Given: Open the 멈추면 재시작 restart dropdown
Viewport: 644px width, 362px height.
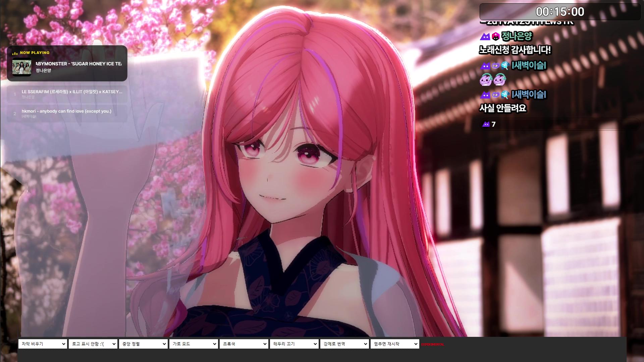Looking at the screenshot, I should pos(395,344).
